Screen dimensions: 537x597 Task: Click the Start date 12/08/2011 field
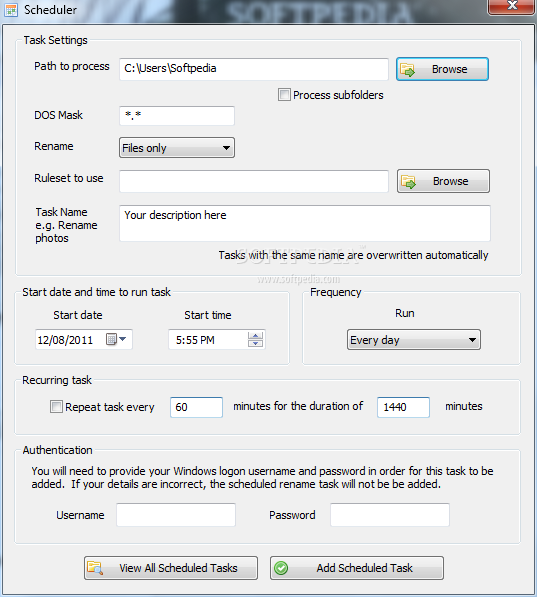coord(84,339)
